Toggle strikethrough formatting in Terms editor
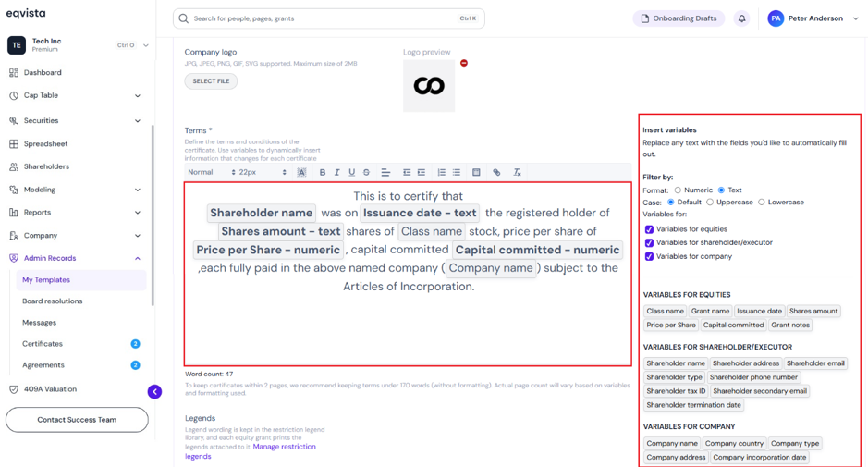 click(x=366, y=172)
